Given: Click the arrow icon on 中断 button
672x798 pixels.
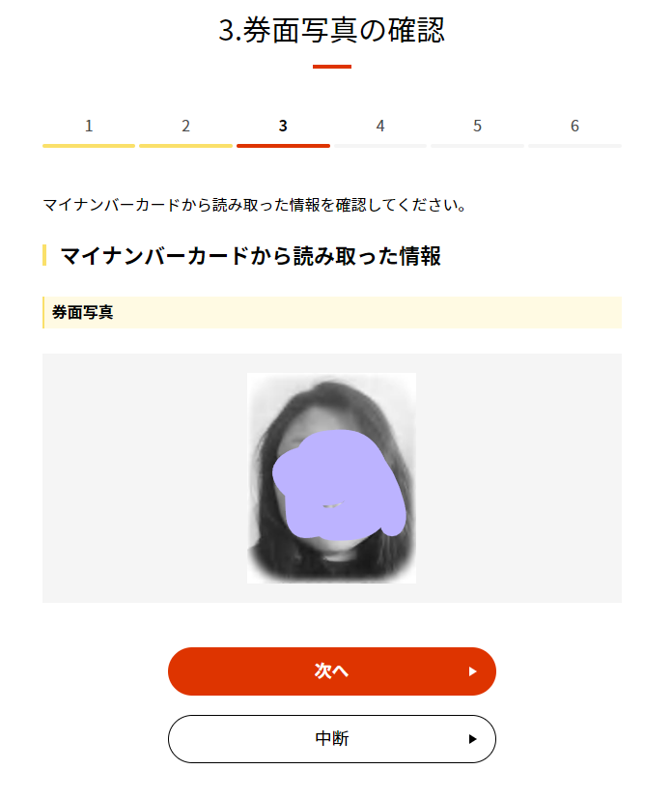Looking at the screenshot, I should (472, 739).
